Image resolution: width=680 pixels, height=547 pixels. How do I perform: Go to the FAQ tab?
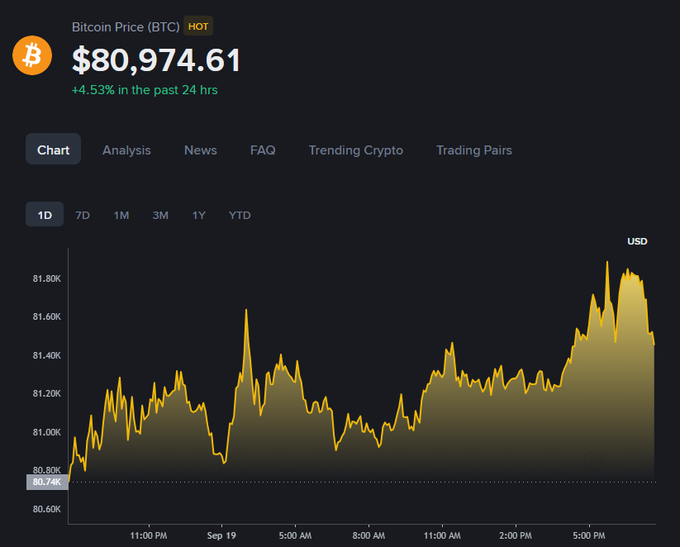[x=263, y=150]
